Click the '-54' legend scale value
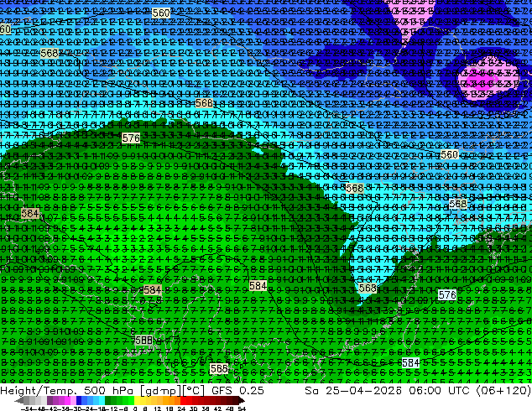Viewport: 532px width, 411px height. [28, 408]
